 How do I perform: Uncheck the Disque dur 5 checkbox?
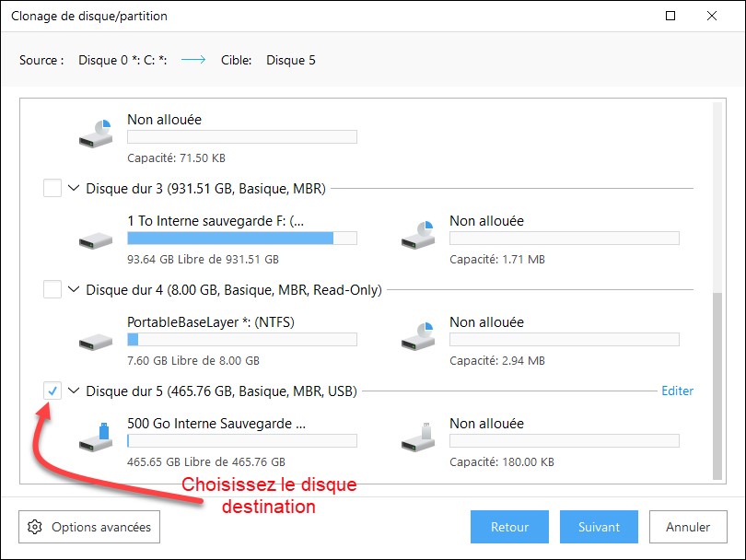(52, 391)
